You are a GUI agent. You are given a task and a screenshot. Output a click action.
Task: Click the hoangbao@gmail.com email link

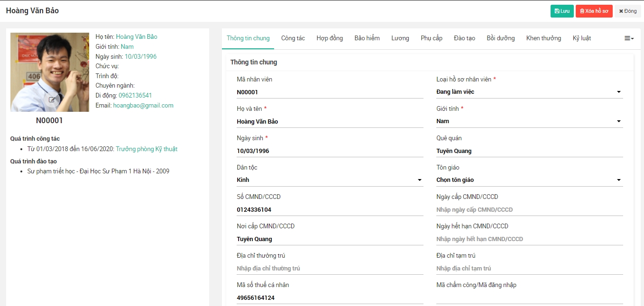[143, 106]
